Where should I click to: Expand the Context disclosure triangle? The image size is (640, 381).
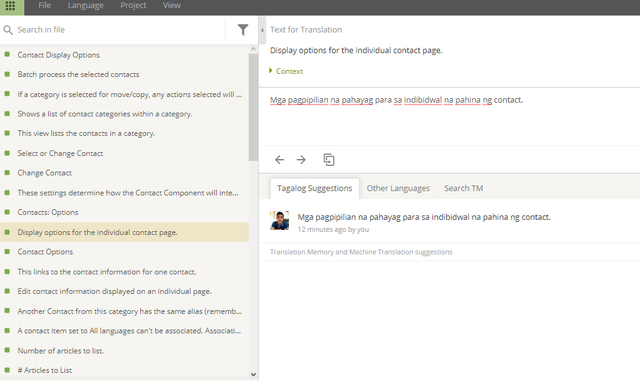271,71
